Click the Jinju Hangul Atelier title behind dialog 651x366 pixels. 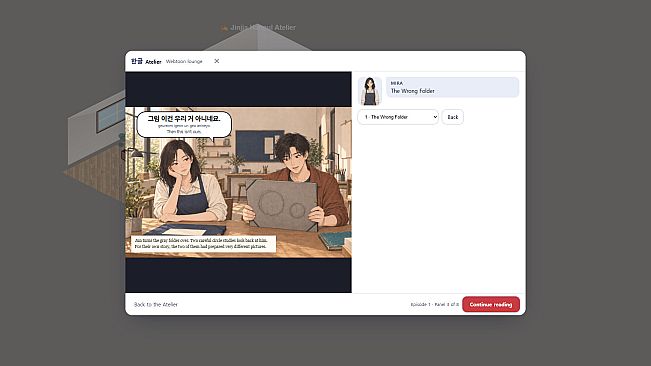tap(258, 27)
